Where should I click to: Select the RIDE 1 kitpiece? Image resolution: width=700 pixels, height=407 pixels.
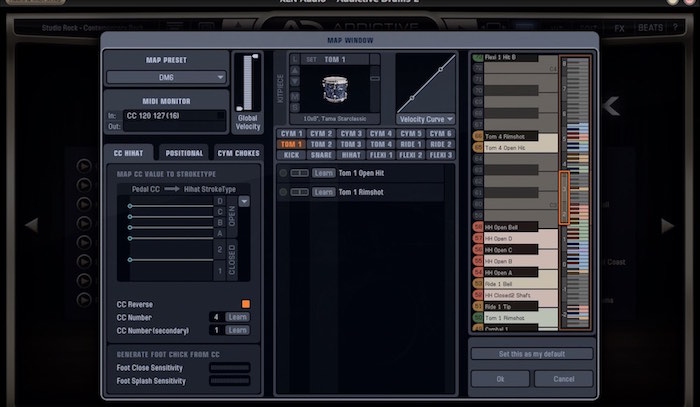pyautogui.click(x=411, y=144)
